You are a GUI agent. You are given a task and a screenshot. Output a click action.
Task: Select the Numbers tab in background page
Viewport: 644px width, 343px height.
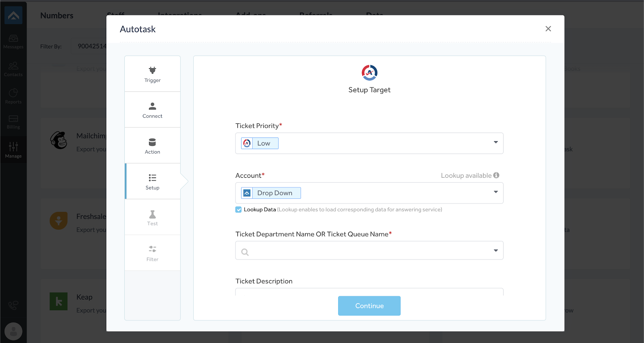pyautogui.click(x=57, y=16)
